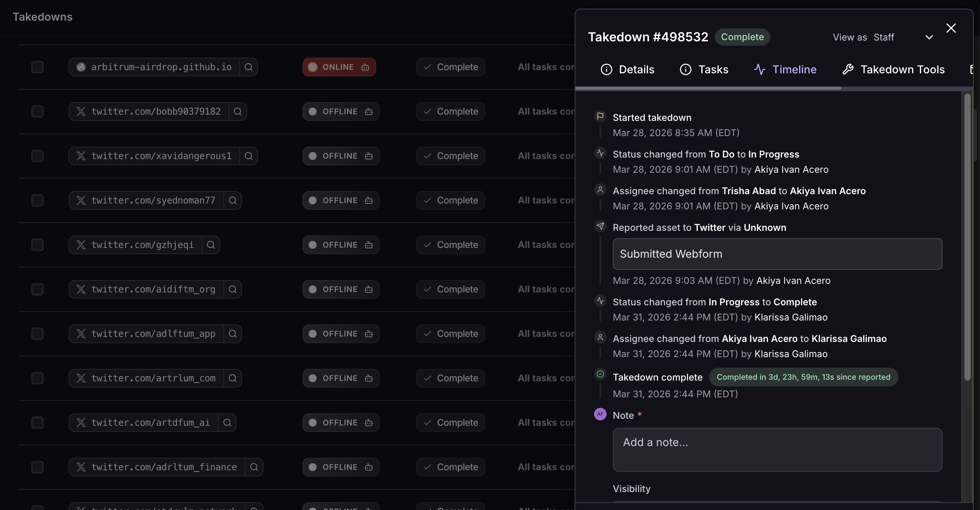Switch to the Details tab
The width and height of the screenshot is (980, 510).
pos(628,69)
